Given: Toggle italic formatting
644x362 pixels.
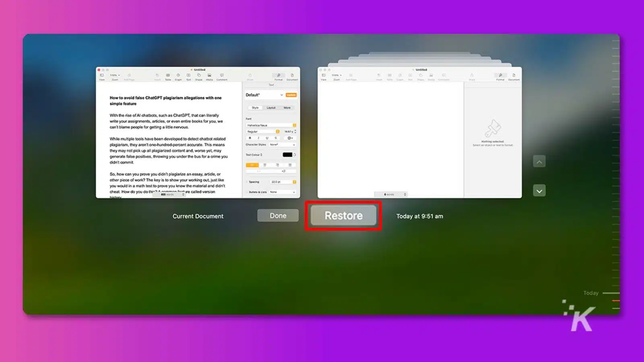Looking at the screenshot, I should [258, 138].
